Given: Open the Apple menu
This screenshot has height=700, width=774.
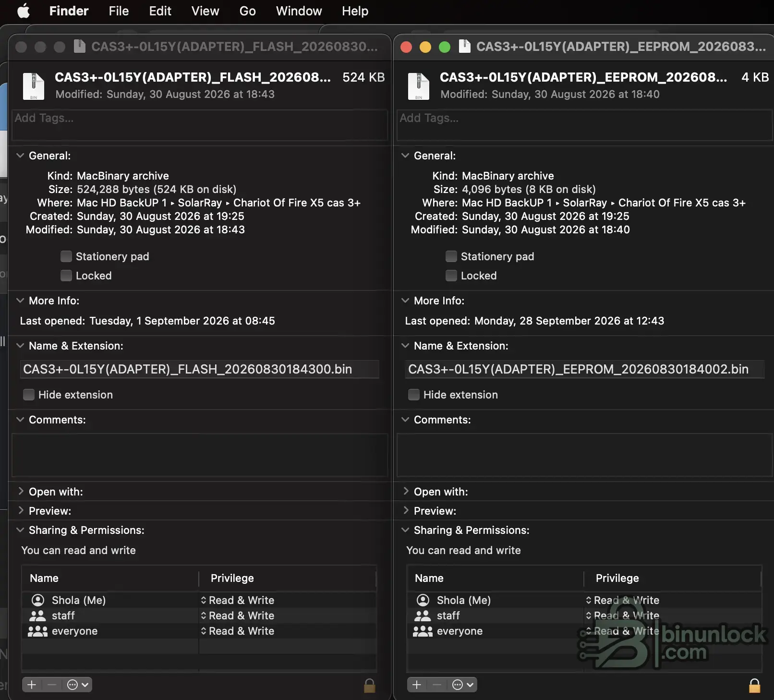Looking at the screenshot, I should point(24,11).
